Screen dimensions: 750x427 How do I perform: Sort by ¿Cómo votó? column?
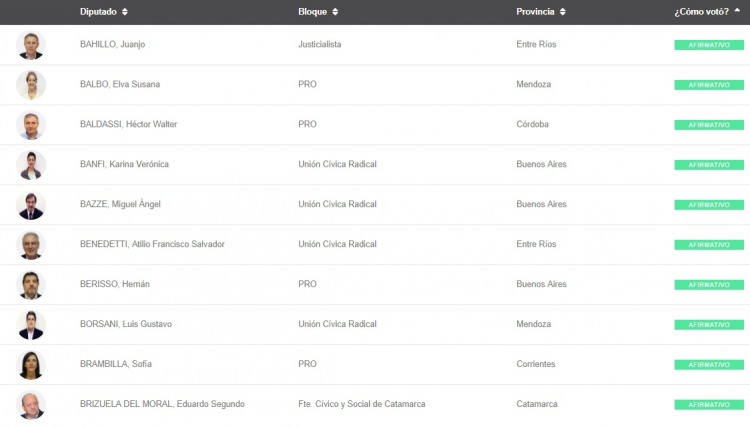[708, 12]
